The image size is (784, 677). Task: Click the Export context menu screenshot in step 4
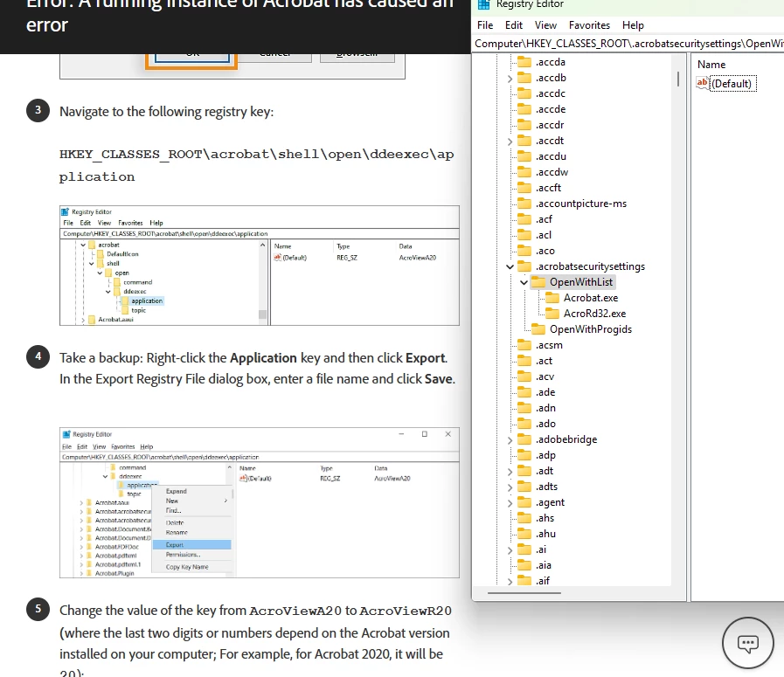[259, 502]
